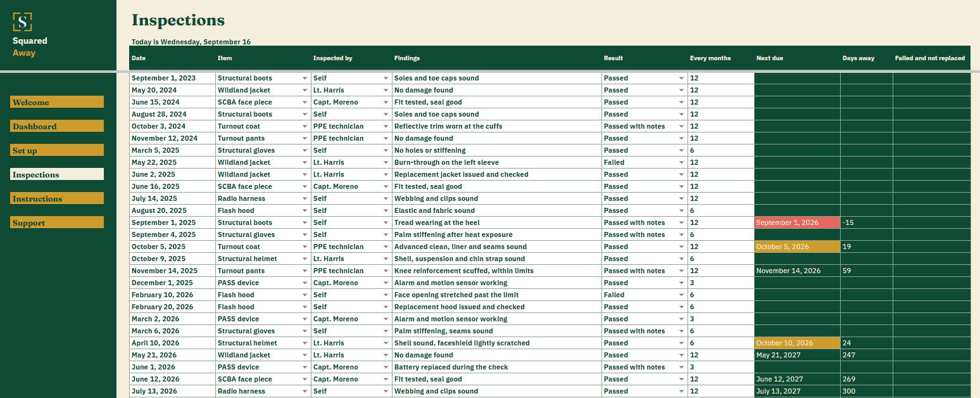Screen dimensions: 980x398
Task: Select the date cell August 28, 2024
Action: pos(172,114)
